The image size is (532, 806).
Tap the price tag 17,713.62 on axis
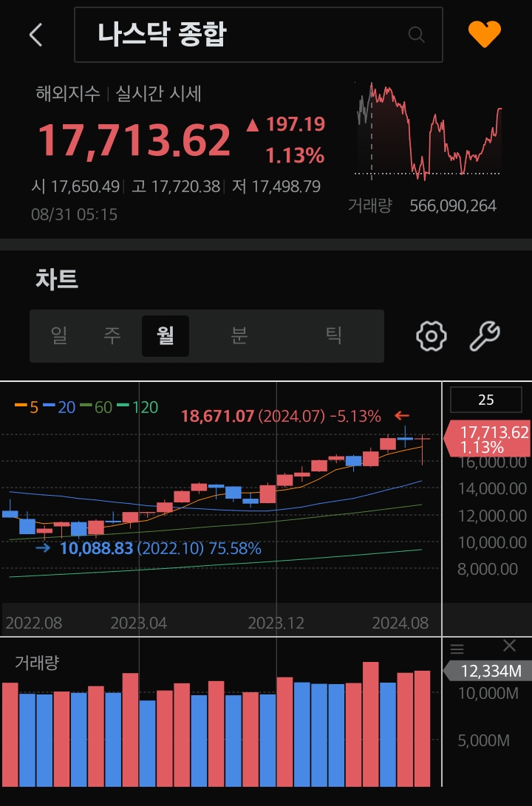point(487,439)
